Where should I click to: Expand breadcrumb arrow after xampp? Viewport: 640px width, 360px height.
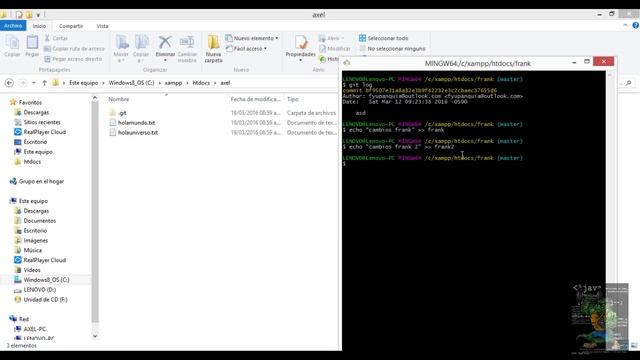[187, 83]
